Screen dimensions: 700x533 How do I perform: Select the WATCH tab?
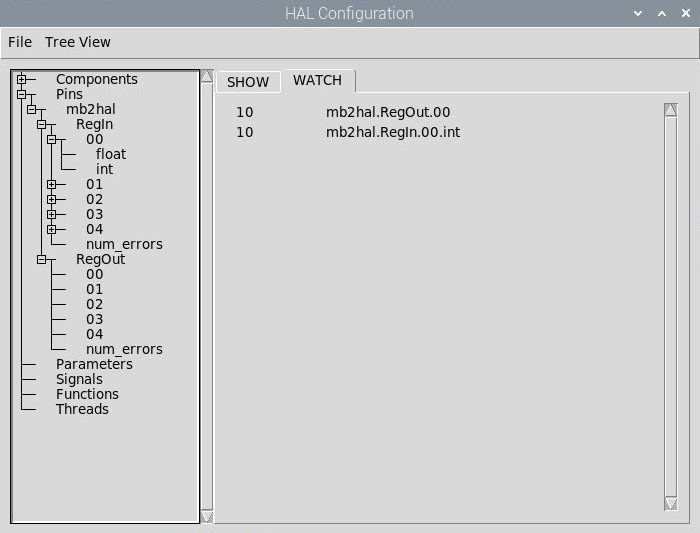(317, 81)
